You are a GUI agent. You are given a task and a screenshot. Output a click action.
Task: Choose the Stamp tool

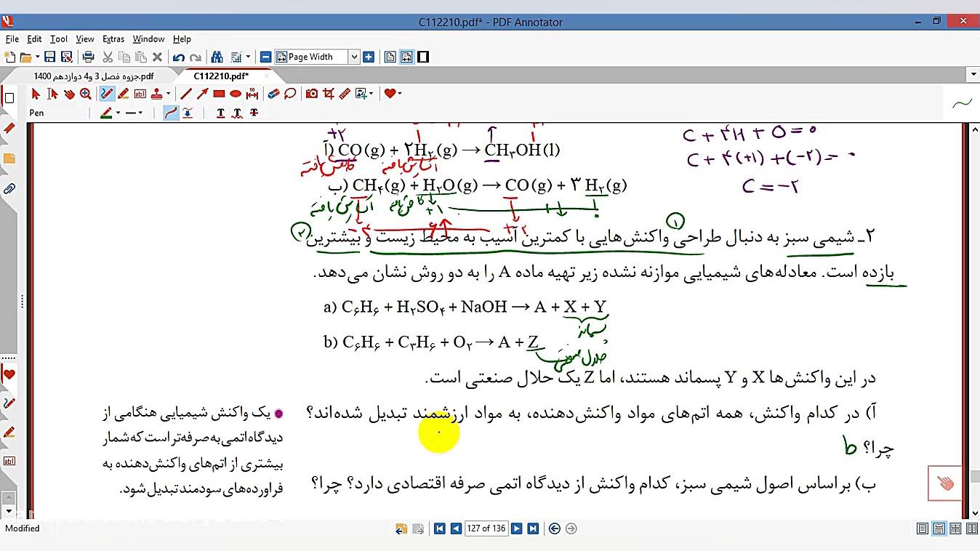pos(156,94)
